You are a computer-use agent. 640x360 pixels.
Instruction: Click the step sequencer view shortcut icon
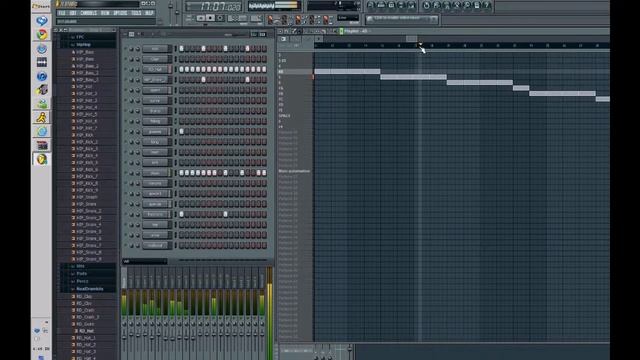(x=381, y=5)
